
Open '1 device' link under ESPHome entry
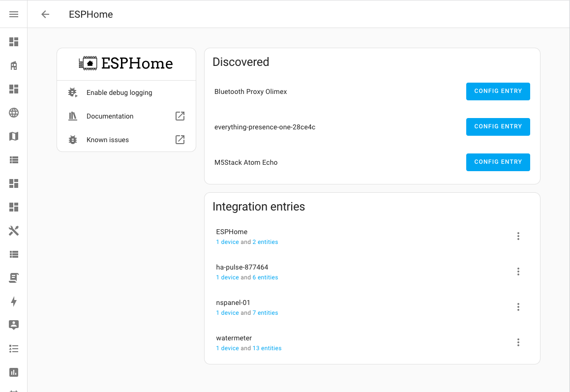click(x=227, y=242)
